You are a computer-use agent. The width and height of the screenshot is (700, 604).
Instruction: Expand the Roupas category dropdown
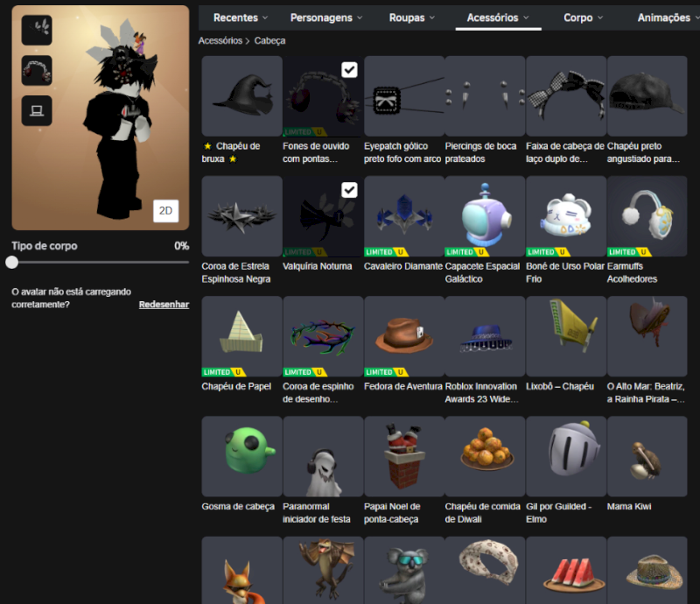click(x=411, y=18)
